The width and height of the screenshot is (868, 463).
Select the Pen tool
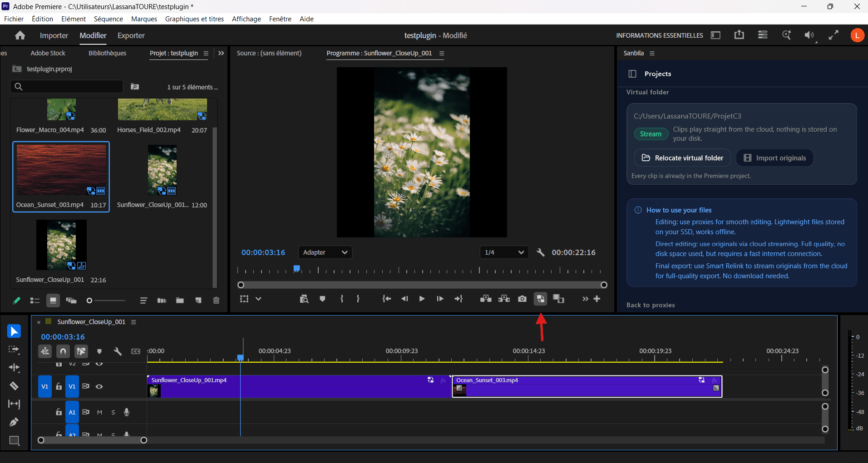click(x=14, y=422)
